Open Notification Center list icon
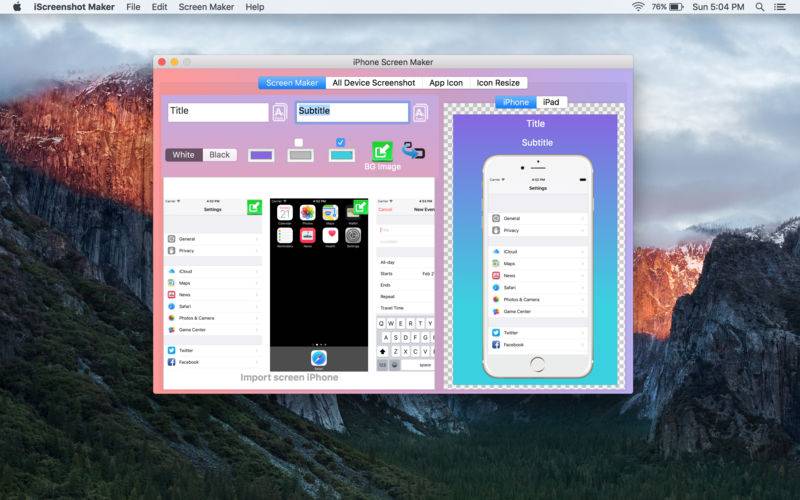 pos(780,7)
